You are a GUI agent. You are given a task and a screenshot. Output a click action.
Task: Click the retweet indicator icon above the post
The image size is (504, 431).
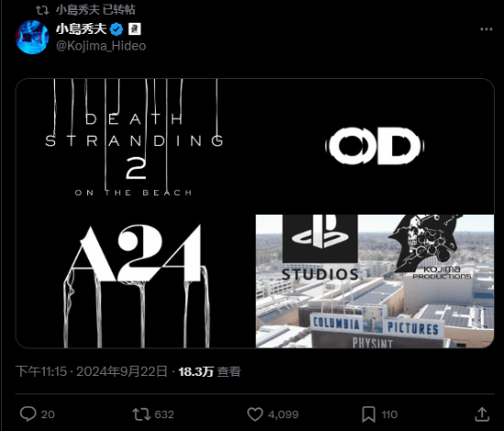point(42,10)
